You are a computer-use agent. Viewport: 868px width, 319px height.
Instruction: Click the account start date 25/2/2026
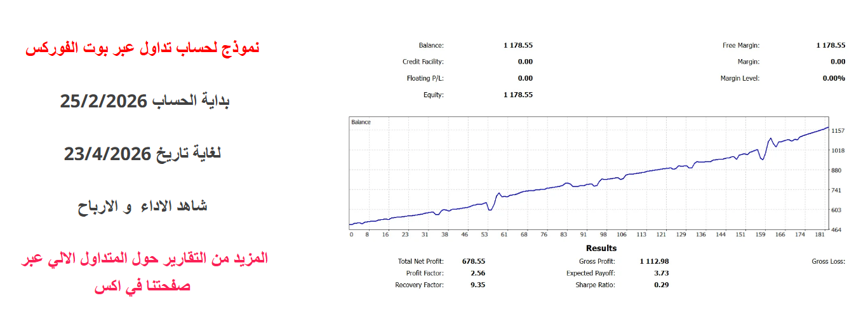click(x=144, y=101)
